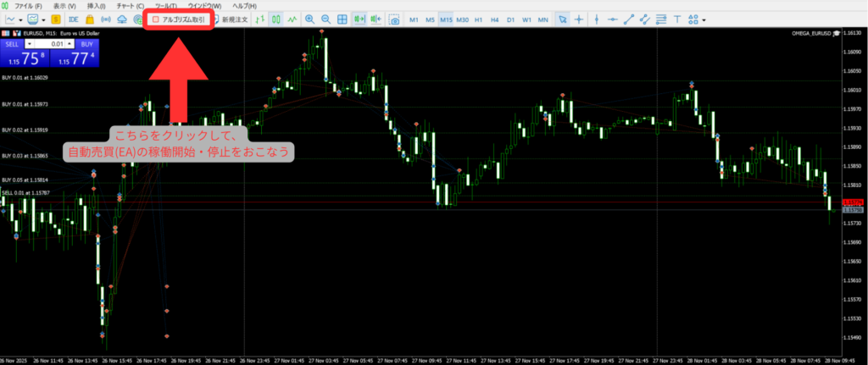
Task: Draw a trendline with the trendline tool
Action: [x=626, y=19]
